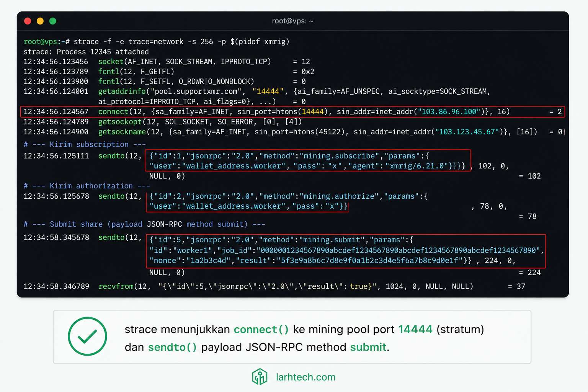Viewport: 588px width, 392px height.
Task: Click the green '14444' port in caption
Action: (415, 330)
